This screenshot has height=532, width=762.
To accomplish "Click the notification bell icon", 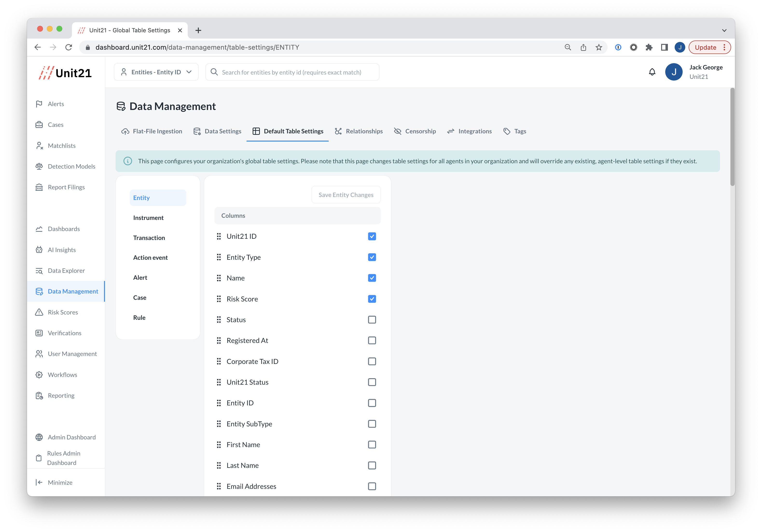I will click(x=652, y=72).
